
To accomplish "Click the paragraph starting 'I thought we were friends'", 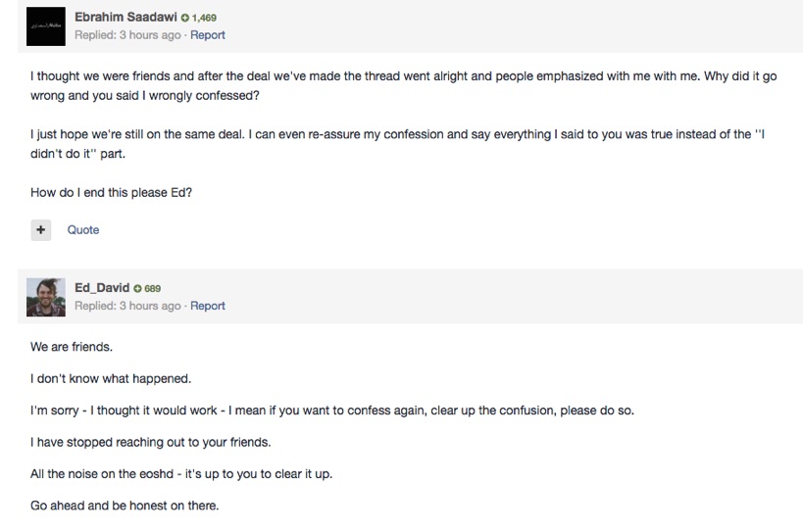I will click(404, 85).
